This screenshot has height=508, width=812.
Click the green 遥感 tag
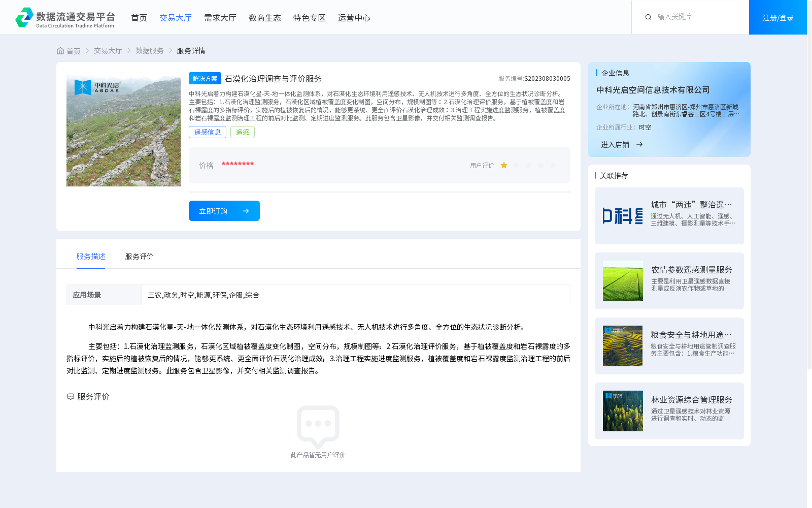pos(243,132)
